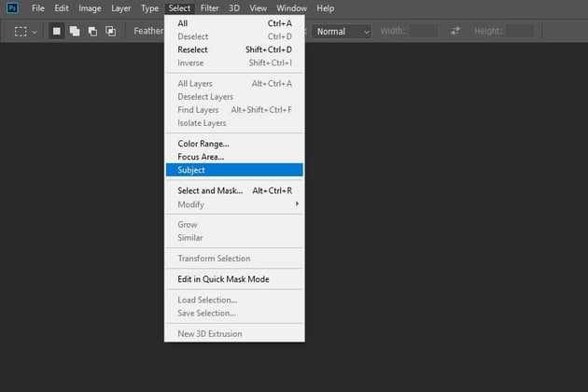Screen dimensions: 588x392
Task: Choose the Intersect with selection icon
Action: (x=111, y=31)
